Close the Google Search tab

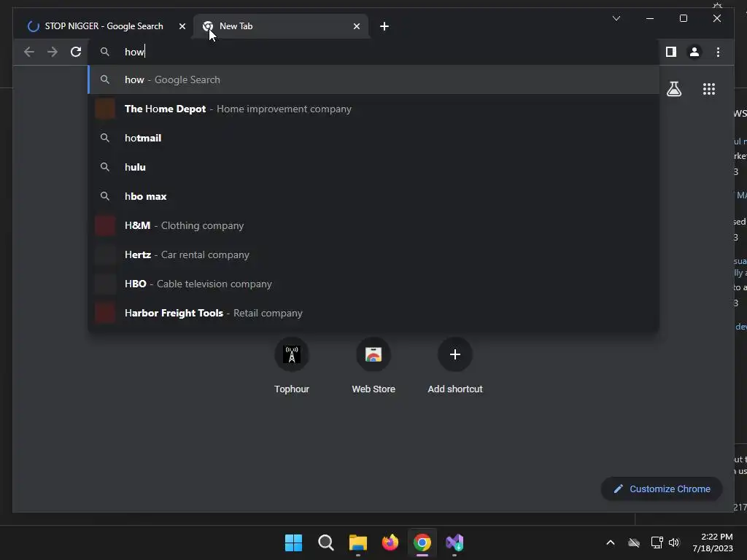pos(182,26)
